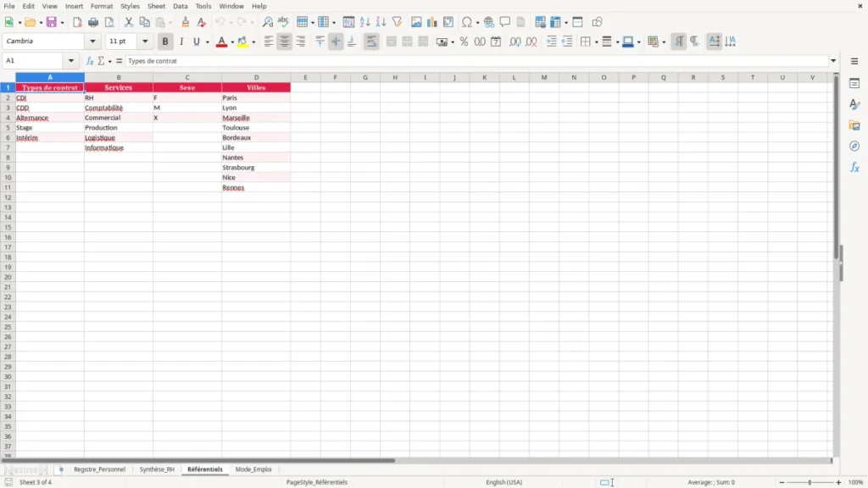
Task: Click the zoom in plus button
Action: [838, 482]
